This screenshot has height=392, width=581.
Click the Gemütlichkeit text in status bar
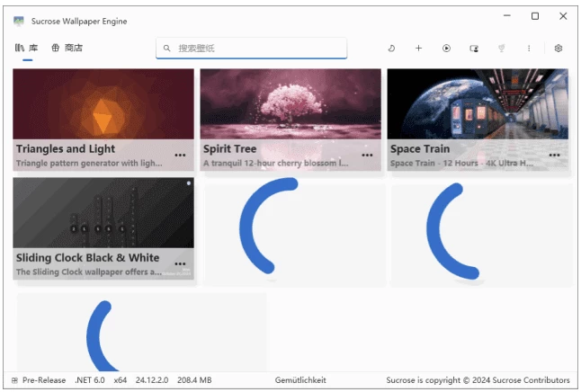(x=300, y=380)
